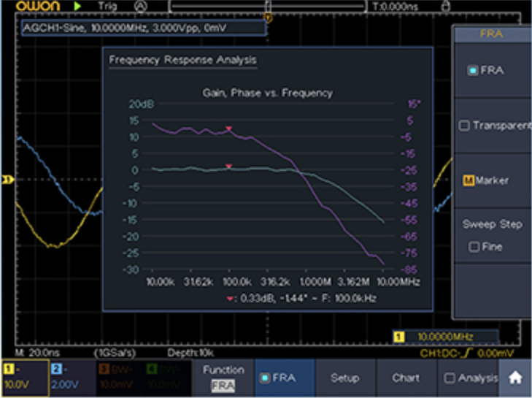Click the auto trigger (A) circle icon
This screenshot has height=398, width=532.
coord(140,6)
